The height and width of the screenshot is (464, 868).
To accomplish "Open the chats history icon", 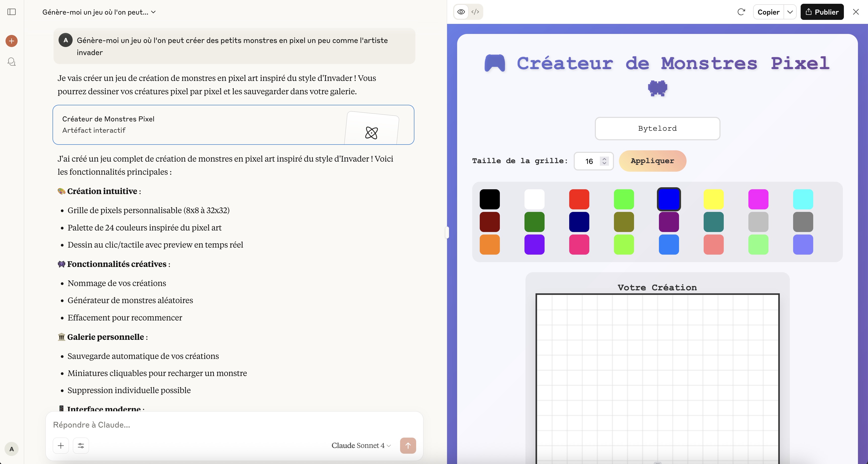I will pyautogui.click(x=12, y=62).
